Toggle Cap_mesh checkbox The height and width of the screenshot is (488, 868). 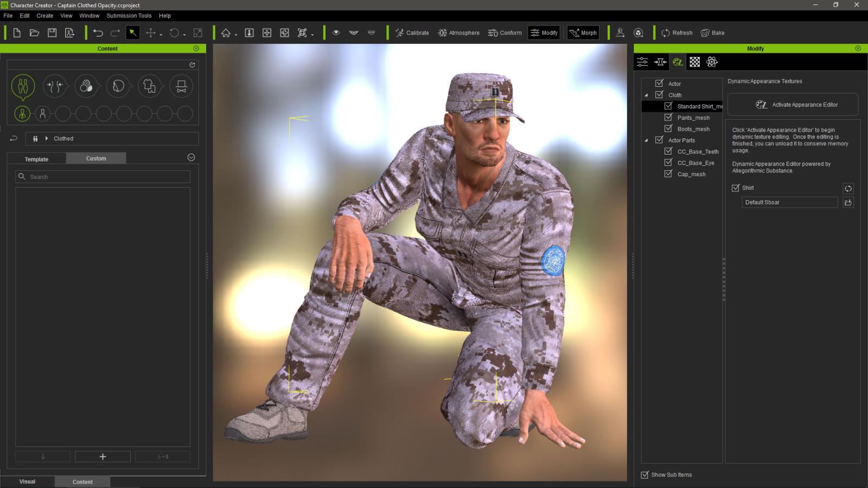668,174
